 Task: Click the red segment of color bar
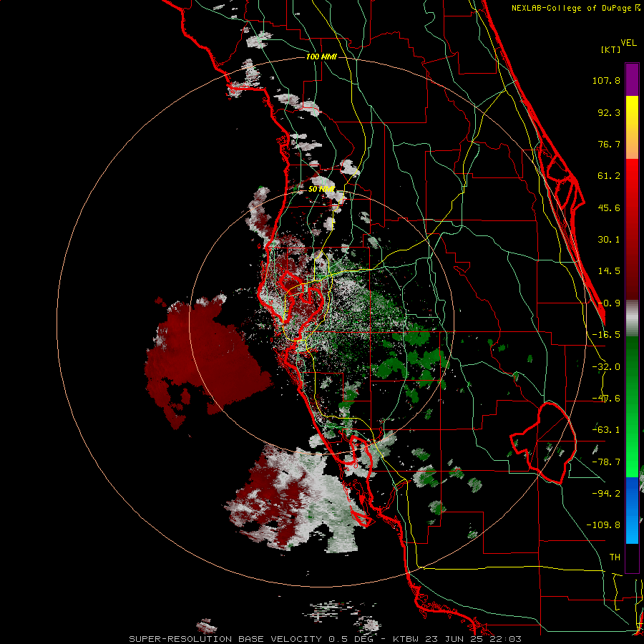point(632,229)
